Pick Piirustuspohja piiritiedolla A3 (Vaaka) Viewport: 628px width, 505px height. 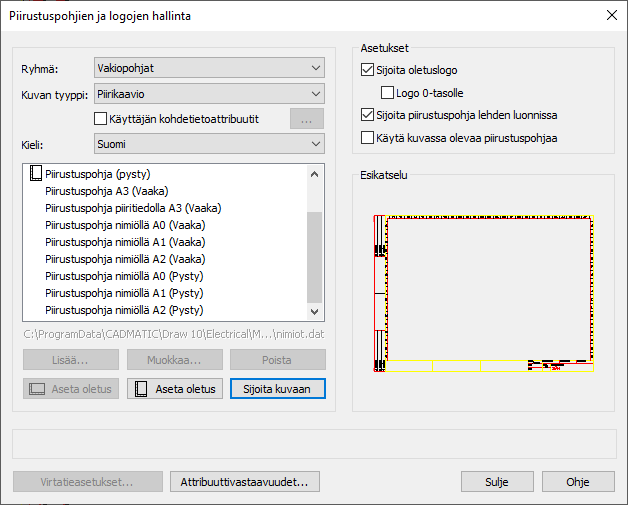pos(133,208)
